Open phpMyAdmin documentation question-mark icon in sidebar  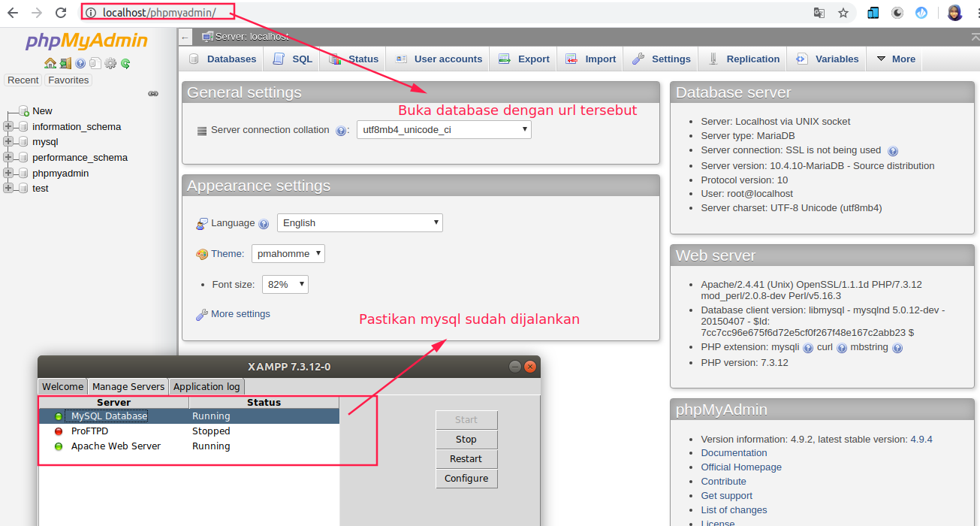tap(80, 63)
